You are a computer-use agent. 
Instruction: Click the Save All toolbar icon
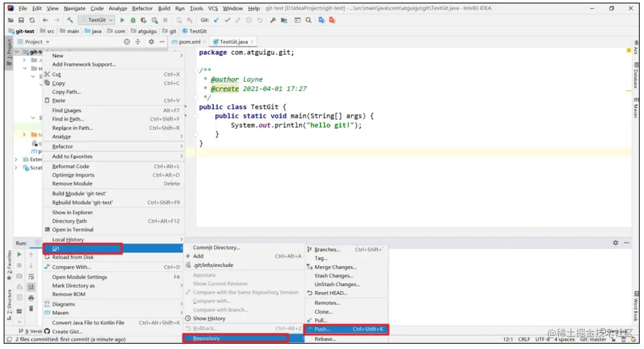click(21, 20)
